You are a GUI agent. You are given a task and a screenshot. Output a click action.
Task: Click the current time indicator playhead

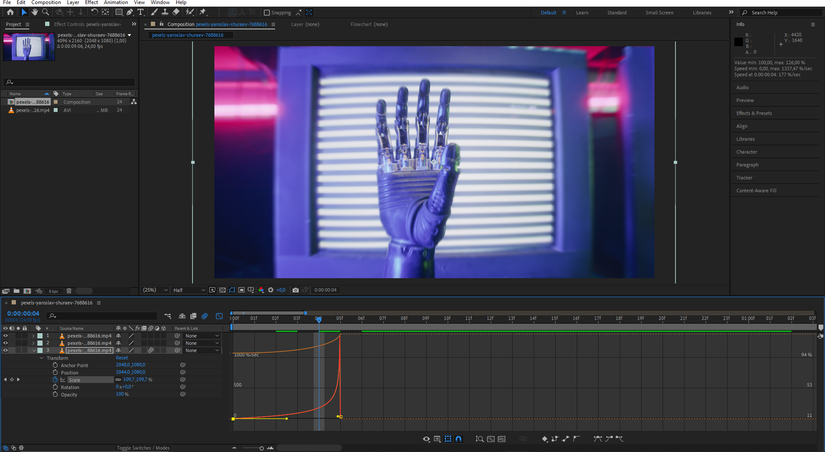tap(318, 319)
